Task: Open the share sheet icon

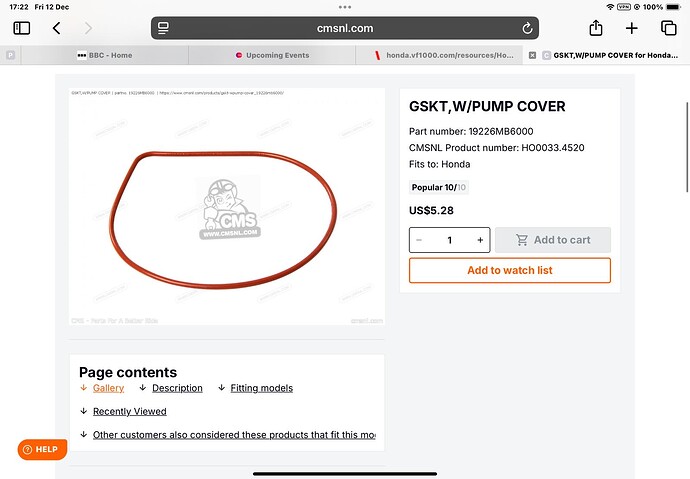Action: (596, 28)
